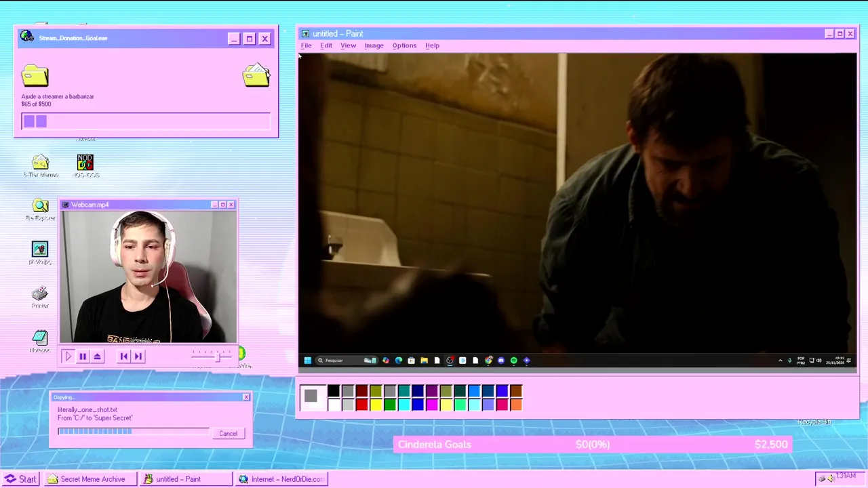868x488 pixels.
Task: Play the Webcam.mp4 video
Action: tap(68, 356)
